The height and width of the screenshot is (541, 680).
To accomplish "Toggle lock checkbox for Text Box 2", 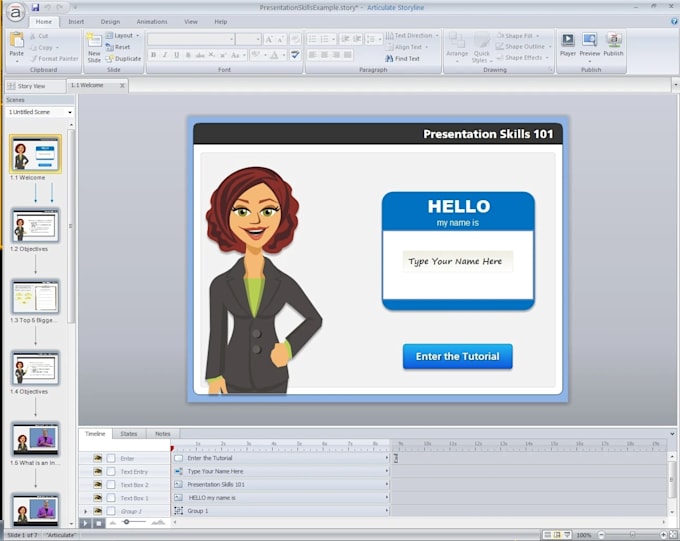I will pos(111,485).
